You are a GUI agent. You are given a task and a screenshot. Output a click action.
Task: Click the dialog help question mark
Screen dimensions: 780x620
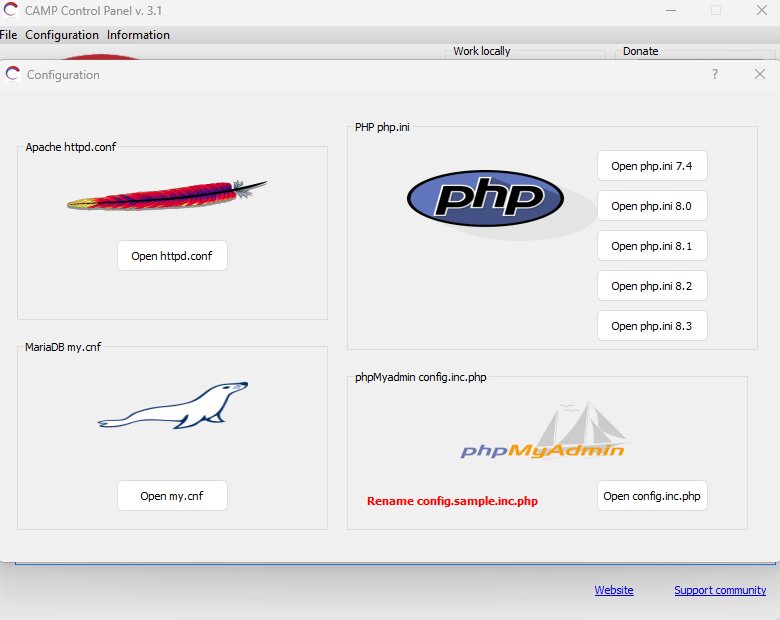[x=714, y=74]
